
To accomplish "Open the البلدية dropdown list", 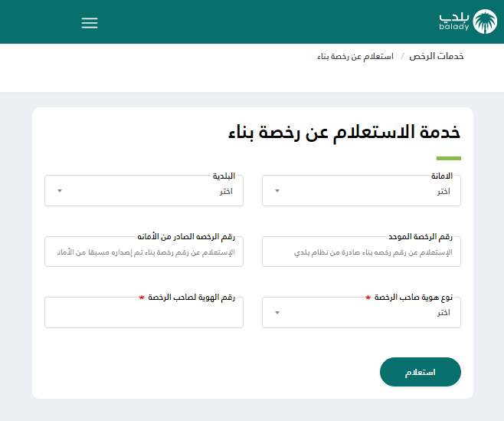I will 144,191.
